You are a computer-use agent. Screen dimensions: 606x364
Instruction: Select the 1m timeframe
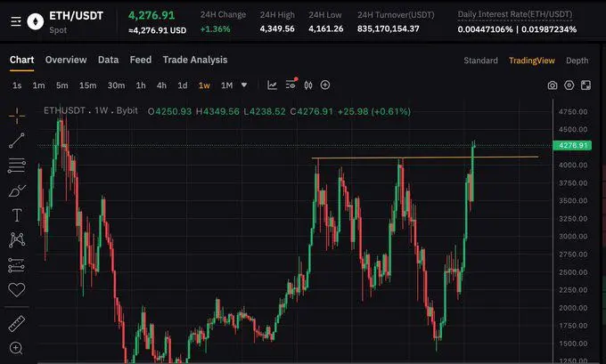38,85
